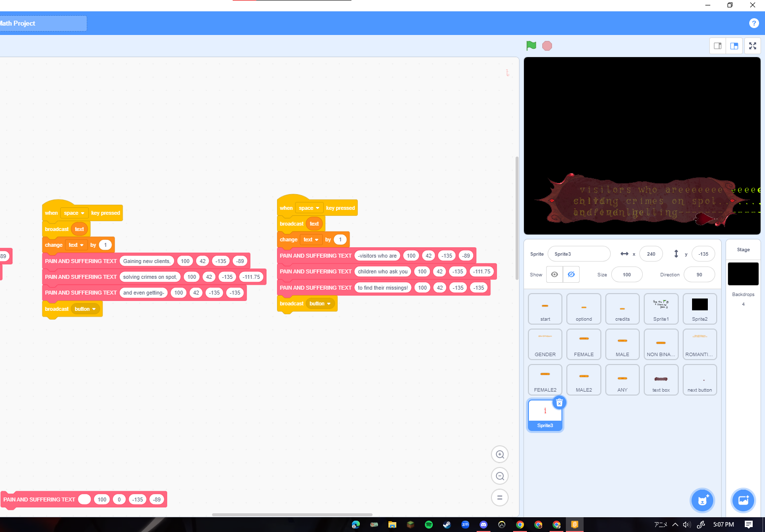Open the help question mark icon

click(x=754, y=23)
